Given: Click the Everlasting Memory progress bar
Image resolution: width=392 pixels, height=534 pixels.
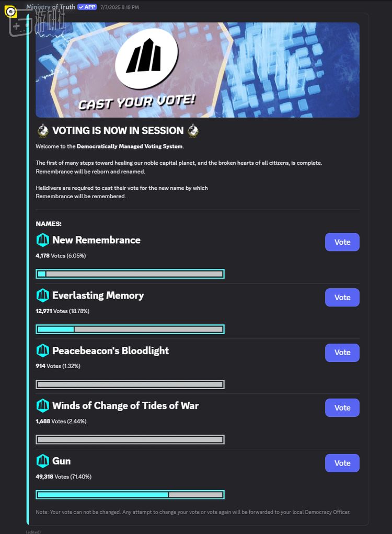Looking at the screenshot, I should click(130, 330).
